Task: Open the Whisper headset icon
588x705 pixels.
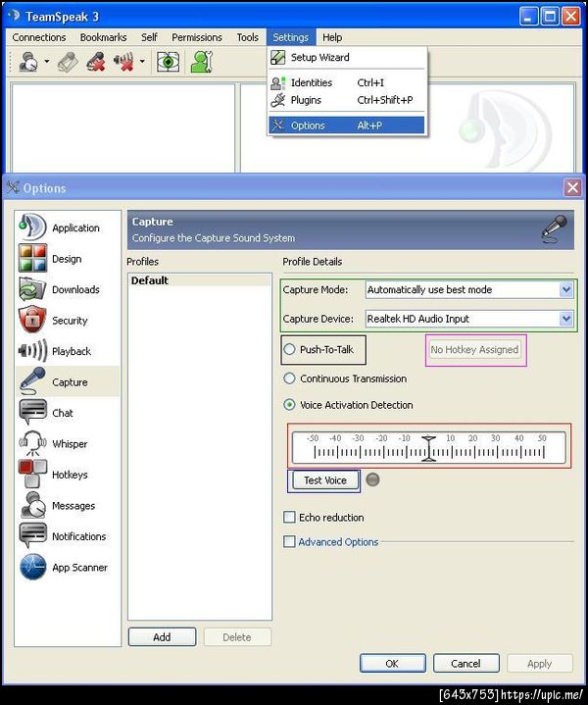Action: point(32,443)
